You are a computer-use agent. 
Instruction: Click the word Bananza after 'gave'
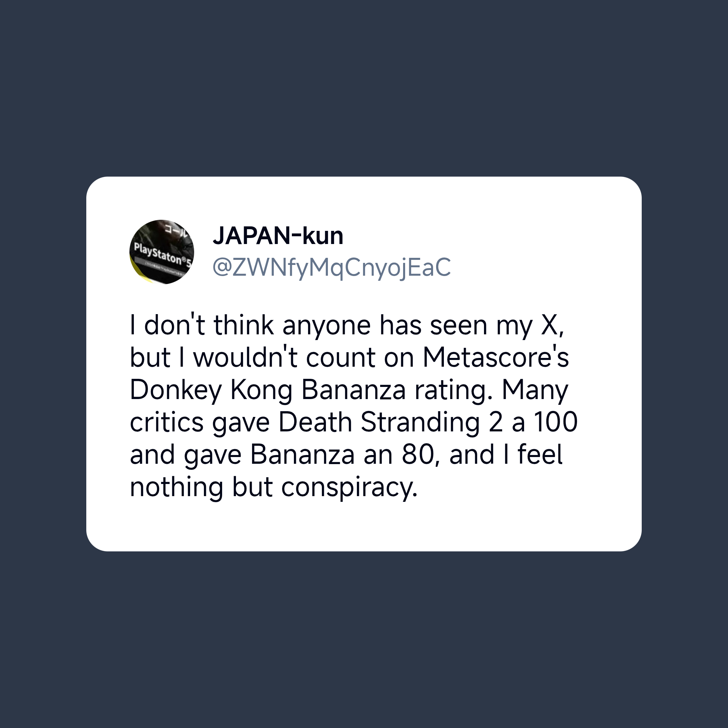[302, 455]
